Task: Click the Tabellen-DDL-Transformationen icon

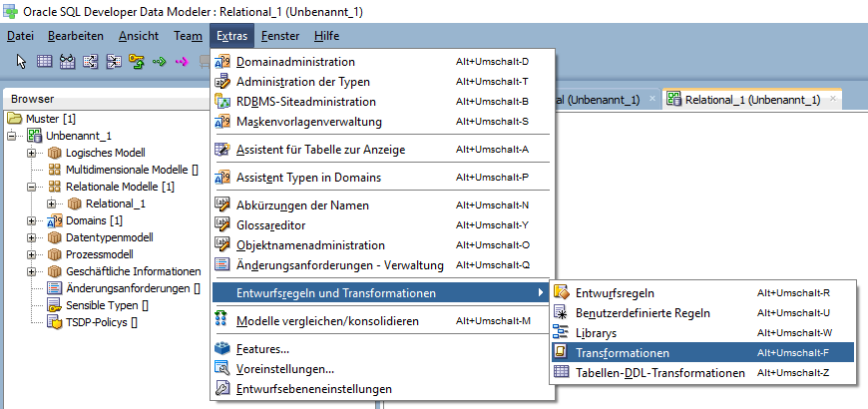Action: click(x=562, y=372)
